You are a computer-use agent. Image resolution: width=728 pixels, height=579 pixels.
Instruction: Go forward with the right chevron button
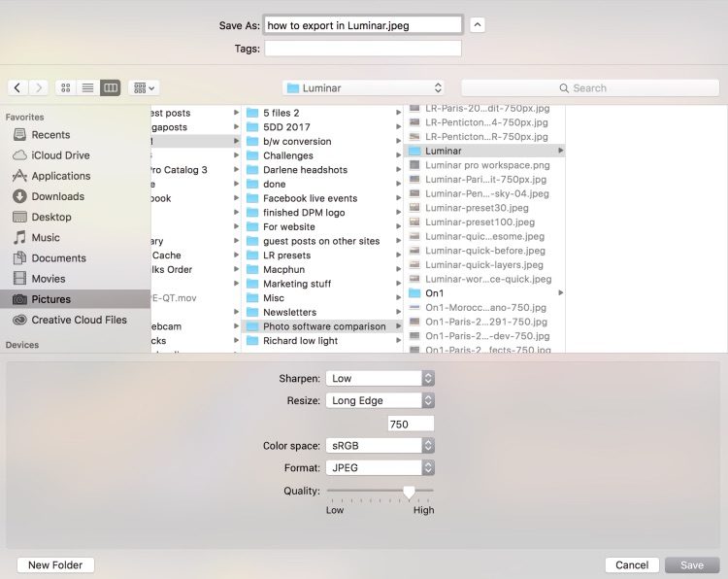pos(39,87)
